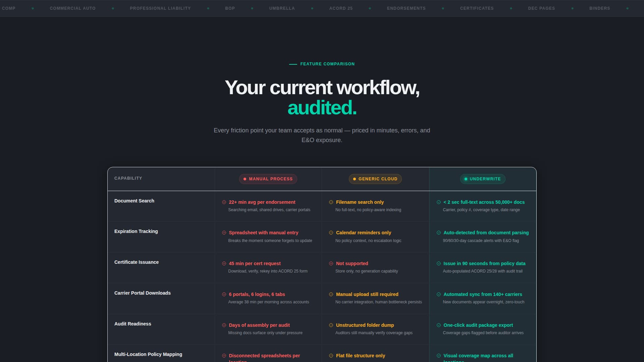Screen dimensions: 644x362
Task: Click the text Manual upload still required
Action: tap(367, 294)
